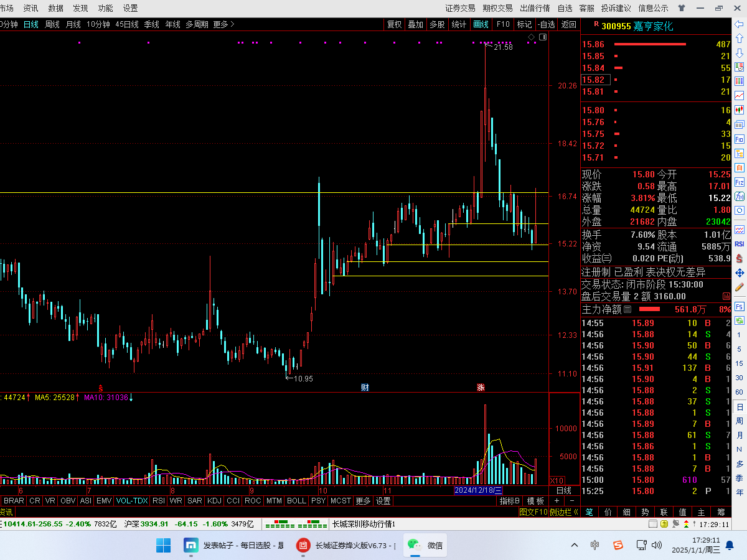
Task: Click the pencil drawing tool icon
Action: click(x=740, y=287)
